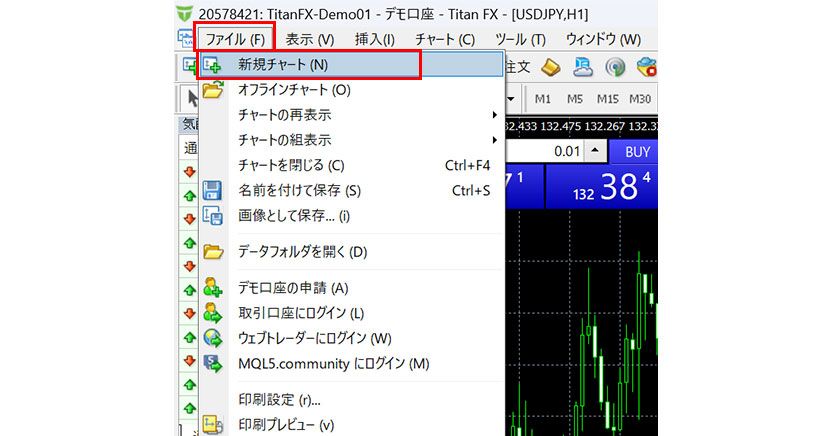Viewport: 840px width, 436px height.
Task: Open dropdown arrow left of M1 timeframe
Action: click(x=511, y=99)
